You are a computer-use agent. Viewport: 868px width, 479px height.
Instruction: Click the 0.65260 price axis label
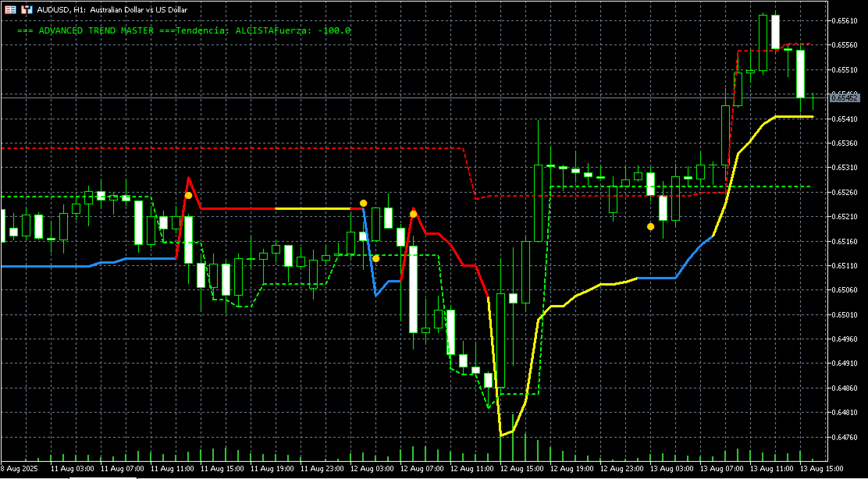845,193
